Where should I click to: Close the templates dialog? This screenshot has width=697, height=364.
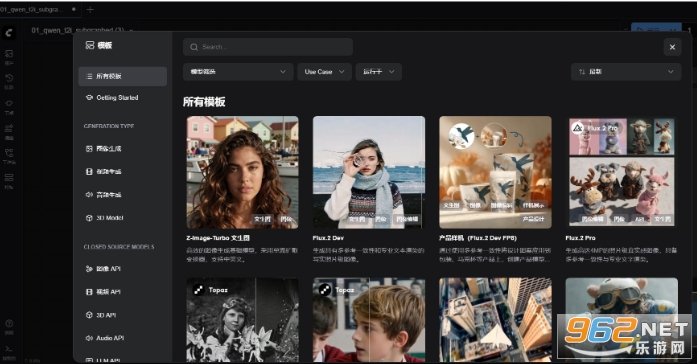672,47
